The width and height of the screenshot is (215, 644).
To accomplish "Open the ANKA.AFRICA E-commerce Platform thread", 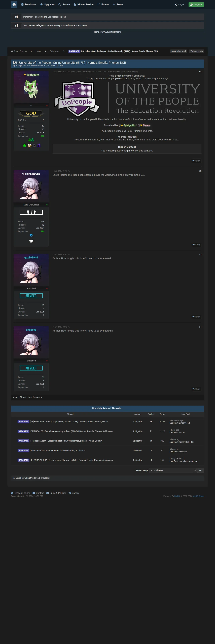I will click(71, 460).
